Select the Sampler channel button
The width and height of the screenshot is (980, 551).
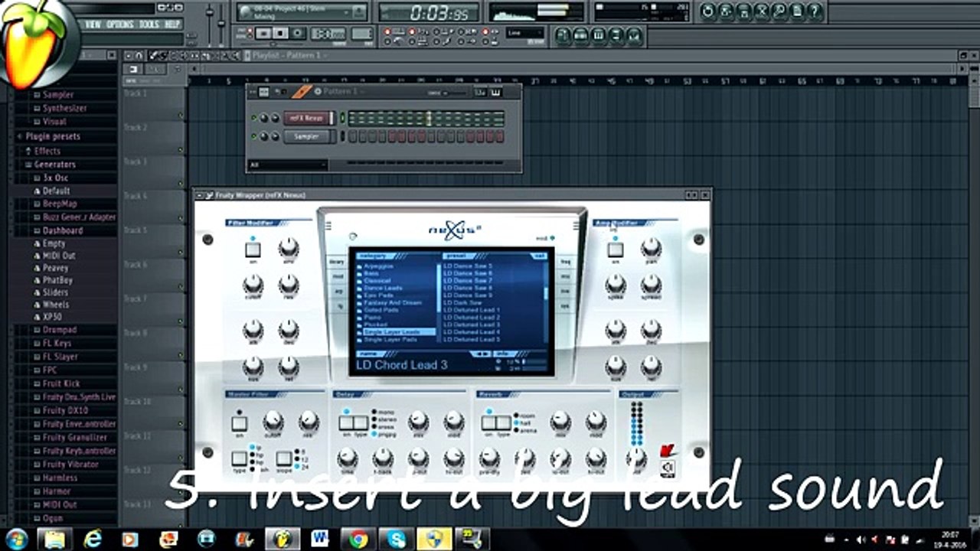pyautogui.click(x=309, y=136)
